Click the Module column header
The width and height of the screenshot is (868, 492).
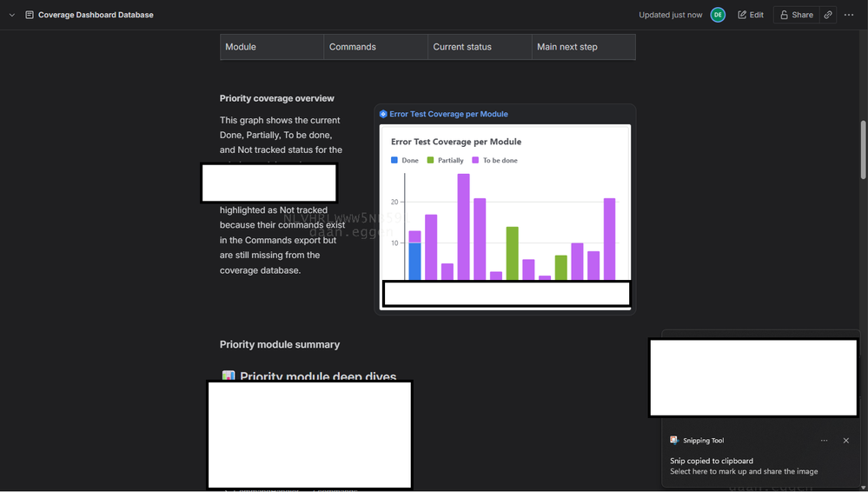pyautogui.click(x=272, y=47)
